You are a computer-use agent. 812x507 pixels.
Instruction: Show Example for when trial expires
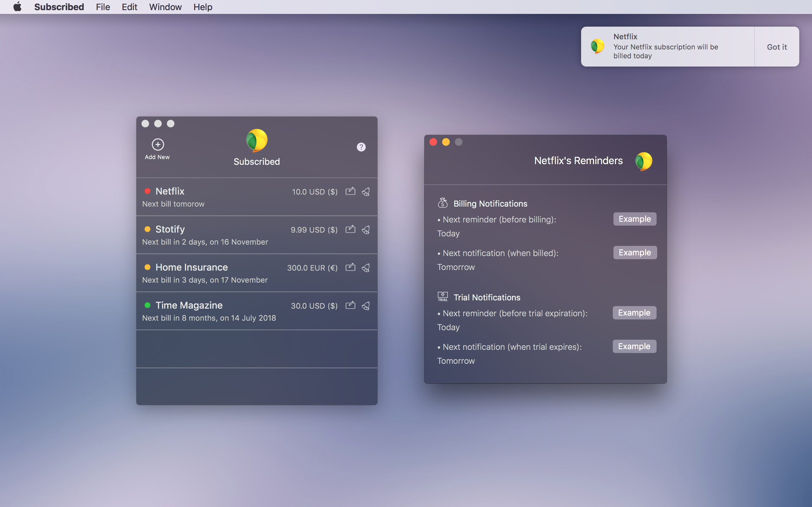coord(634,346)
